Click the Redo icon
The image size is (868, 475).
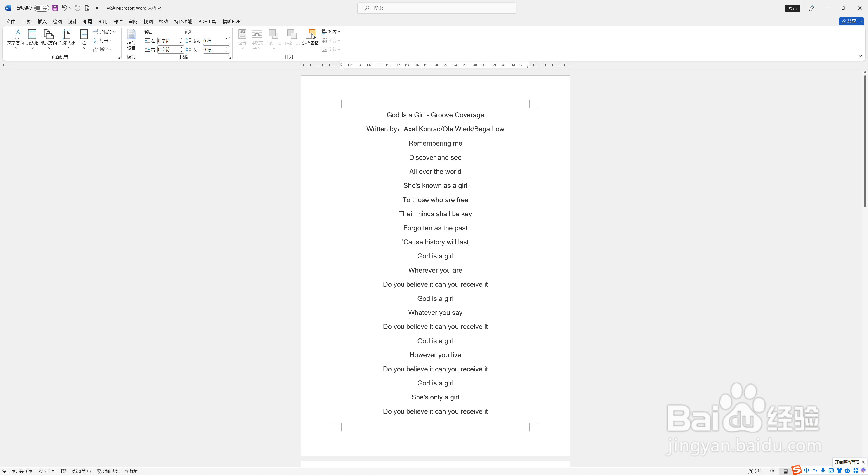(78, 8)
